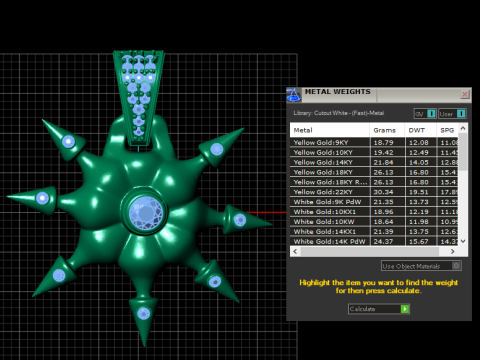Sort by the Grams column header
480x360 pixels.
click(x=387, y=130)
